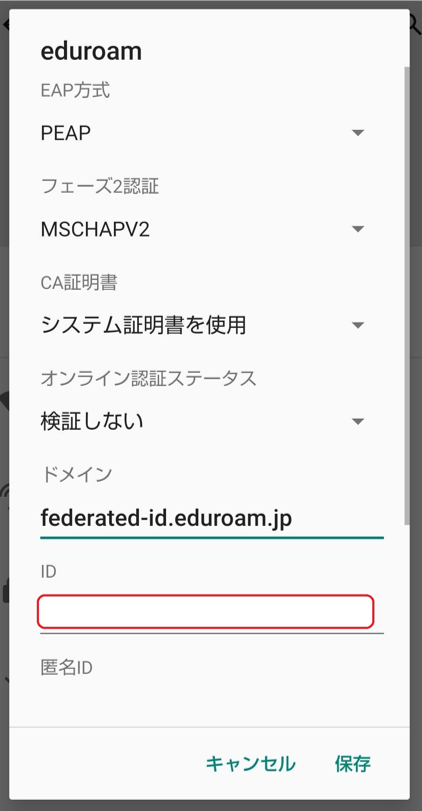
Task: Click the ドメイン label
Action: click(x=76, y=475)
